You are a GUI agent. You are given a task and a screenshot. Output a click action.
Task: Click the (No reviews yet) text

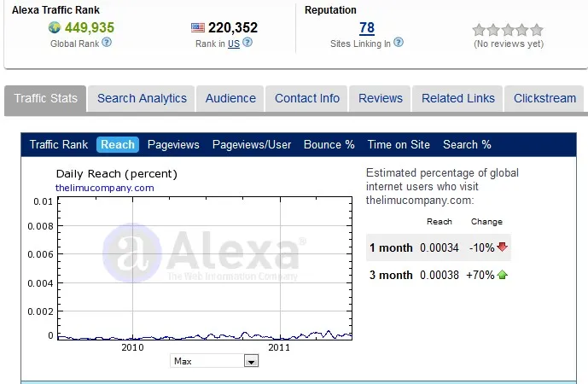coord(509,44)
